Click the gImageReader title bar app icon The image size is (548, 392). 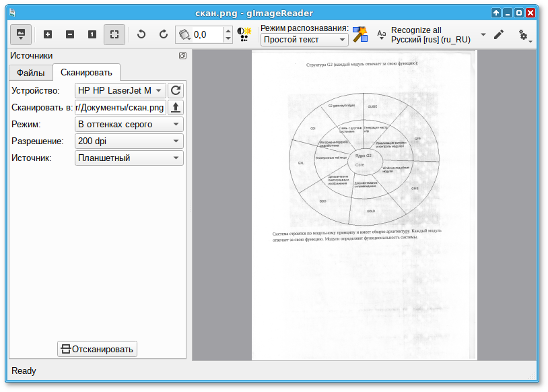(13, 13)
